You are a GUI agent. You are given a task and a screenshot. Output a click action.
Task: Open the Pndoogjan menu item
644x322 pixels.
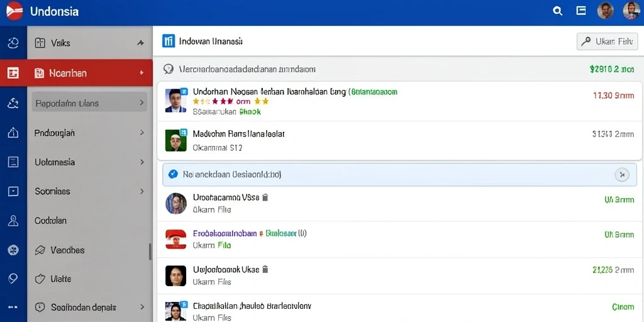[x=89, y=133]
